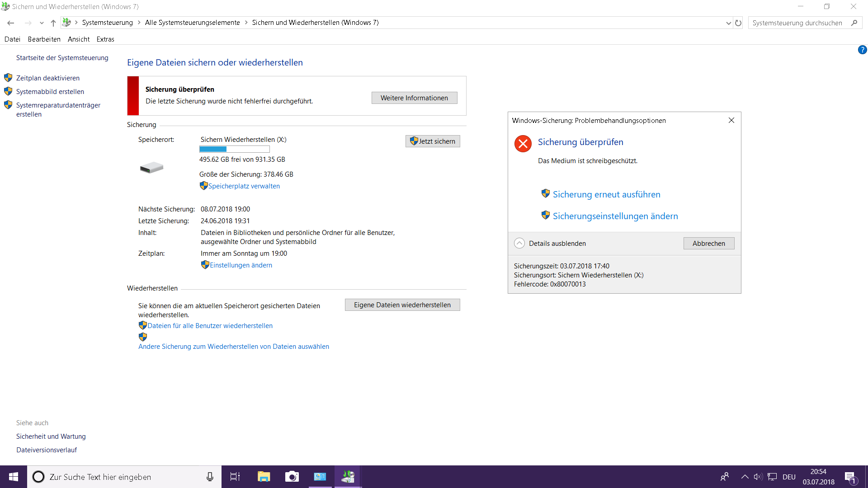868x488 pixels.
Task: Click the microphone icon in search box
Action: 210,477
